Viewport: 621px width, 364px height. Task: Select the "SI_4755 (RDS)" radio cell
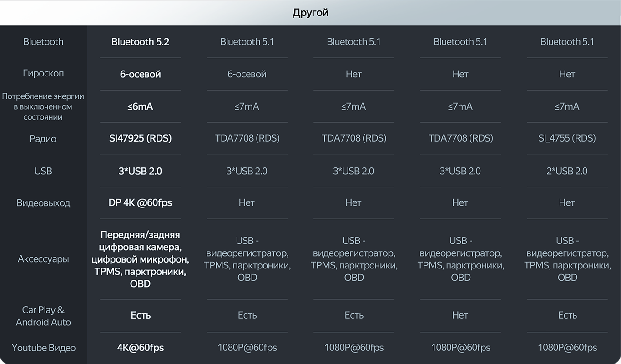point(567,138)
